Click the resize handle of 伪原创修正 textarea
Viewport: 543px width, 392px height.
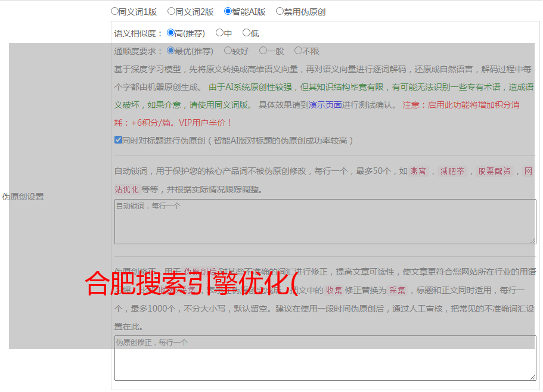[x=533, y=377]
